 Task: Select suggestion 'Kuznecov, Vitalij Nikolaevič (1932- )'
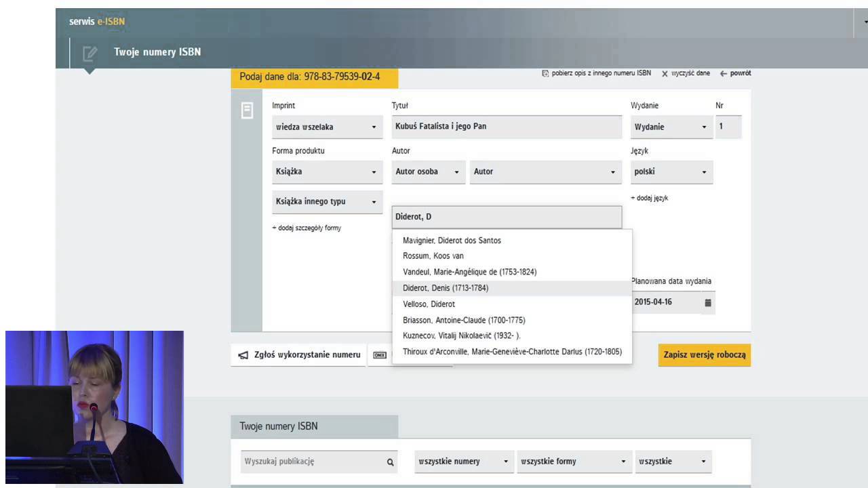[x=512, y=335]
